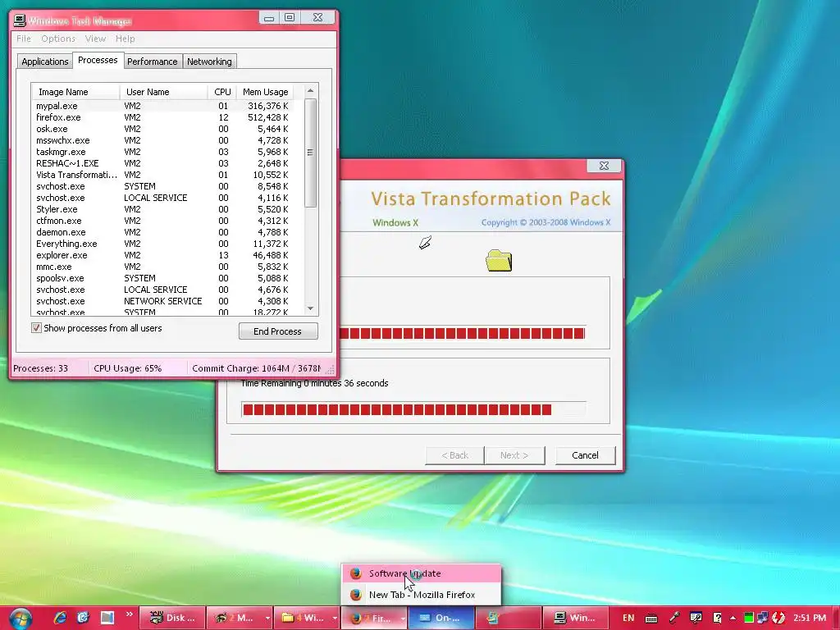Activate the Win... Task Manager taskbar button
This screenshot has width=840, height=630.
(576, 618)
